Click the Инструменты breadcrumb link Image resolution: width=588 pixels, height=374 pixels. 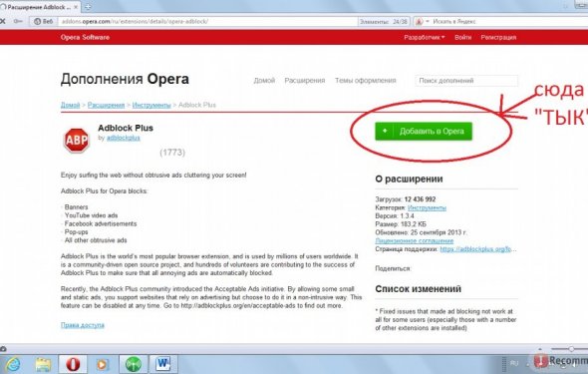coord(151,105)
